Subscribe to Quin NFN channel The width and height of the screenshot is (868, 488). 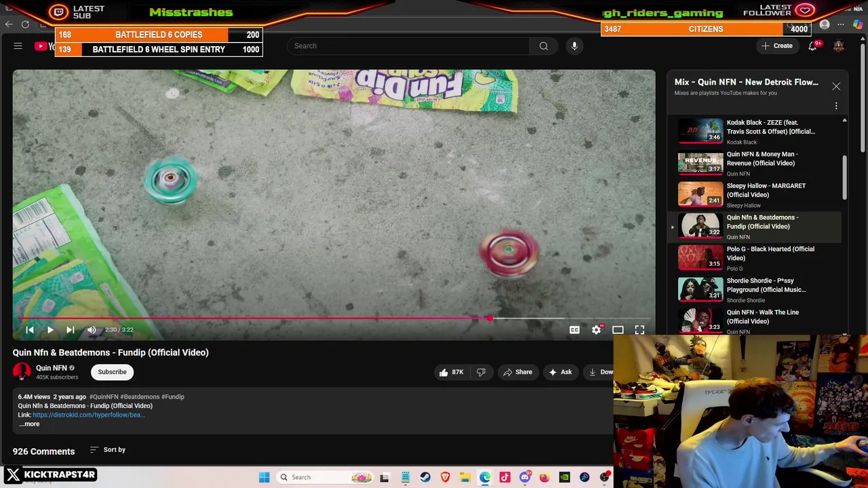(112, 372)
